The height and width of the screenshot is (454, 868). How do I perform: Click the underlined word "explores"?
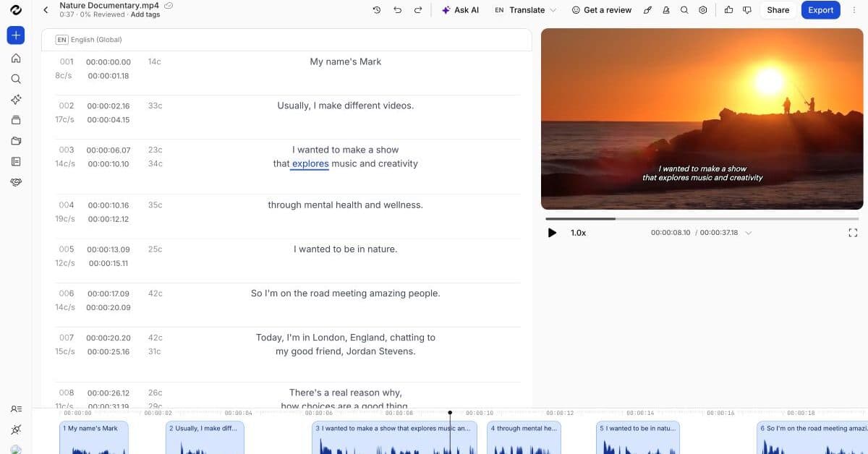tap(310, 163)
